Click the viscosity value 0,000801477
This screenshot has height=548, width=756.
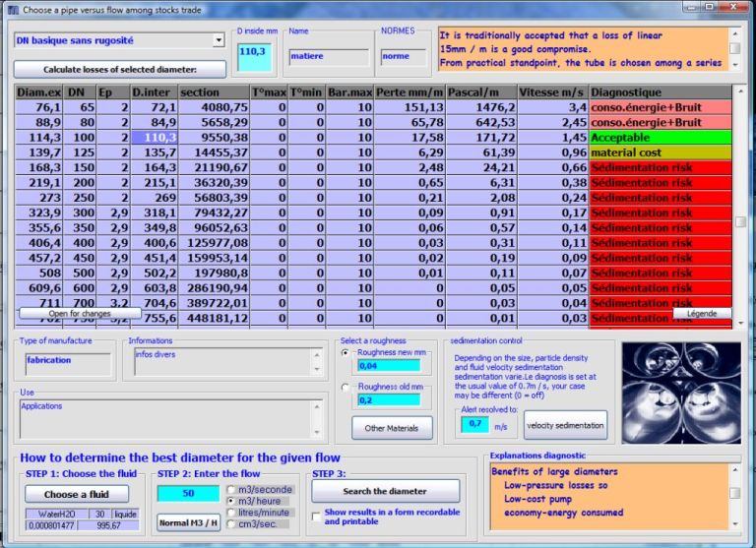(51, 525)
